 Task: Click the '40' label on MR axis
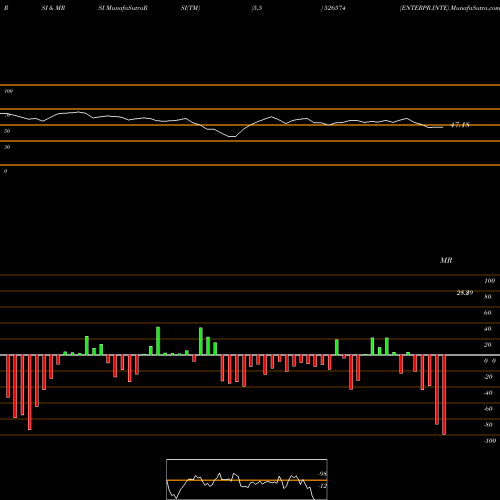pyautogui.click(x=488, y=329)
